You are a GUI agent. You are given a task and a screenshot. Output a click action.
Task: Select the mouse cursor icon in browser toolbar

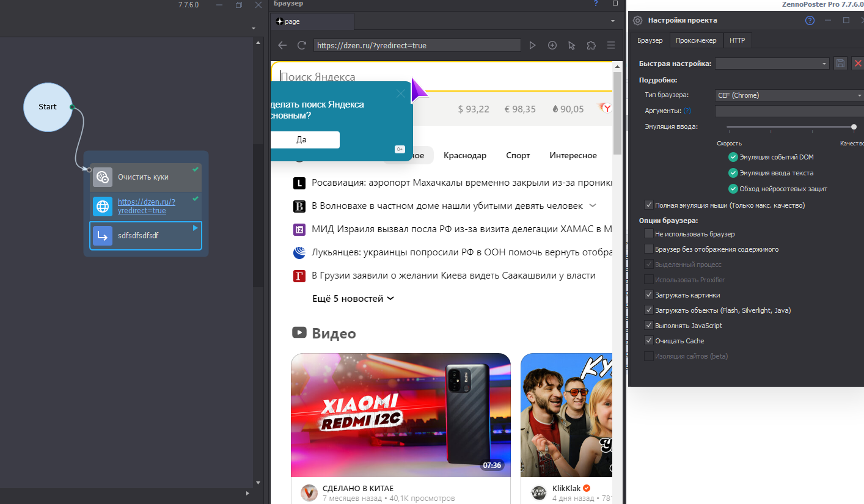pyautogui.click(x=572, y=45)
